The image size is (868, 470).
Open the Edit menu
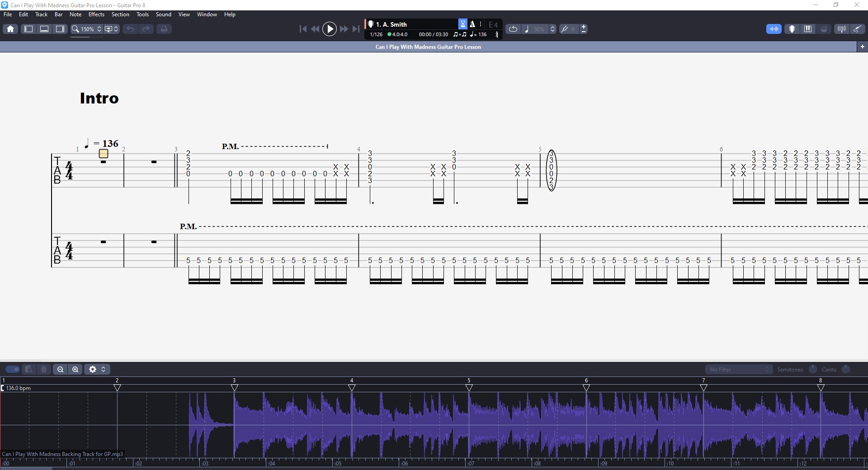pos(24,14)
